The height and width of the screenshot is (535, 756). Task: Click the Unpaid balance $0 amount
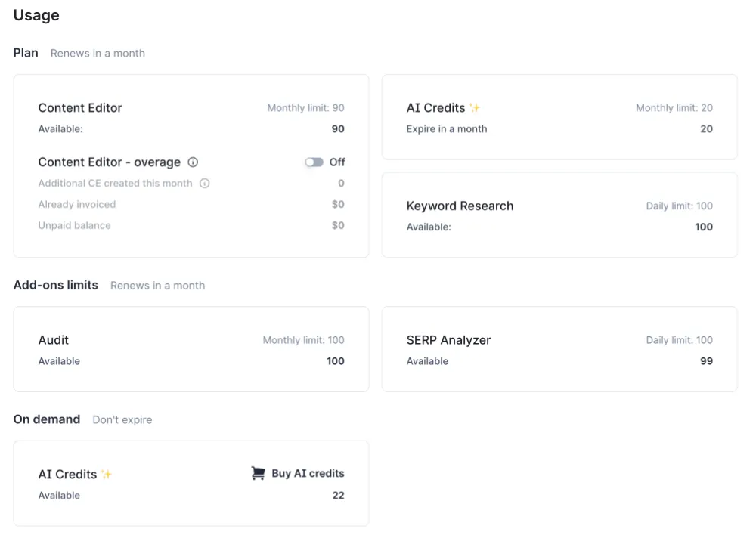tap(338, 225)
